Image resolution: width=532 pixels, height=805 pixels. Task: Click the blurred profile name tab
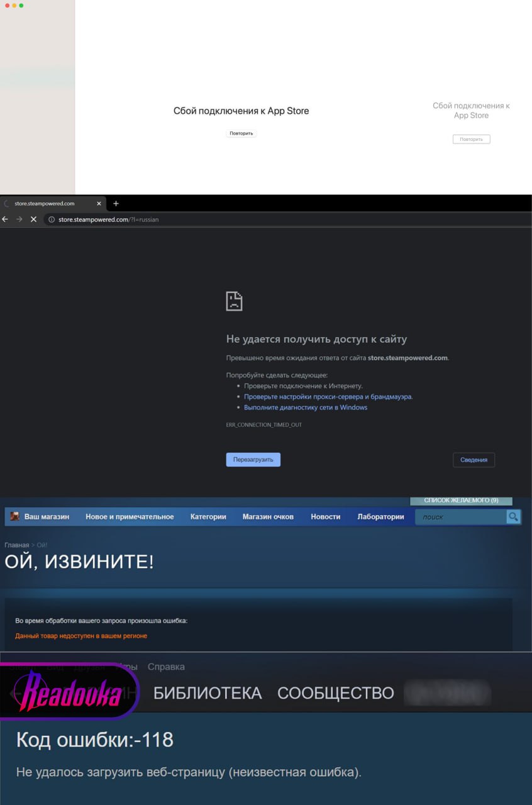[x=448, y=693]
